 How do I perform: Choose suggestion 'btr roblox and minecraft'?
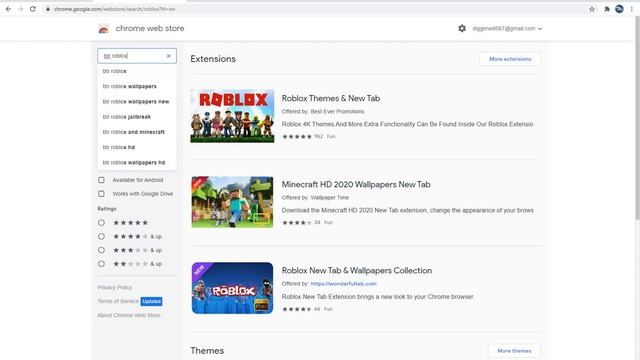[x=137, y=132]
